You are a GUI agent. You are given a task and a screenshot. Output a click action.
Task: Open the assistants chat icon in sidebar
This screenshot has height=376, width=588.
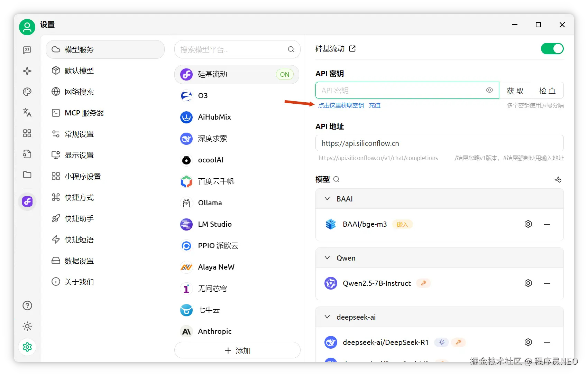click(x=27, y=50)
